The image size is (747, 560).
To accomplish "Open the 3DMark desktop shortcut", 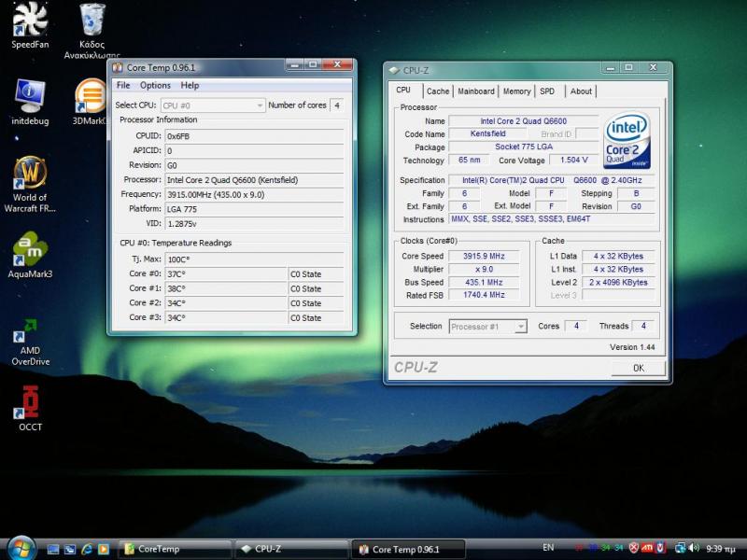I will pos(90,102).
